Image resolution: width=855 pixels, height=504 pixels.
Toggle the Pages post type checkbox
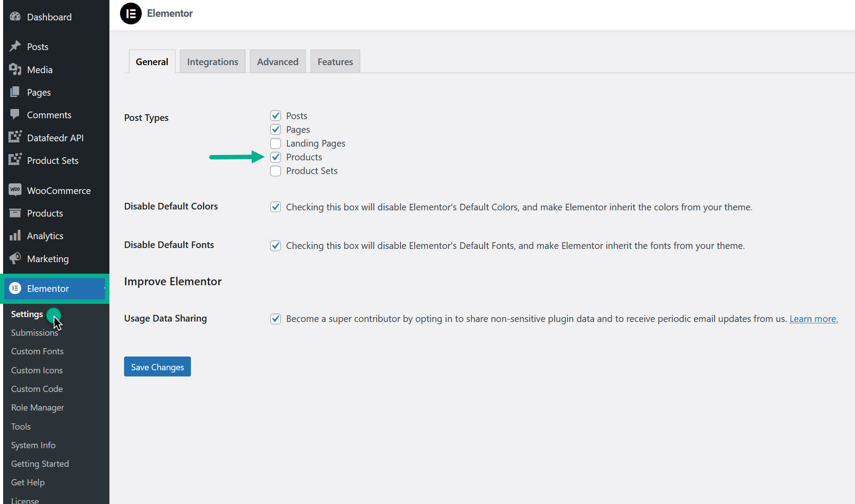pos(276,129)
